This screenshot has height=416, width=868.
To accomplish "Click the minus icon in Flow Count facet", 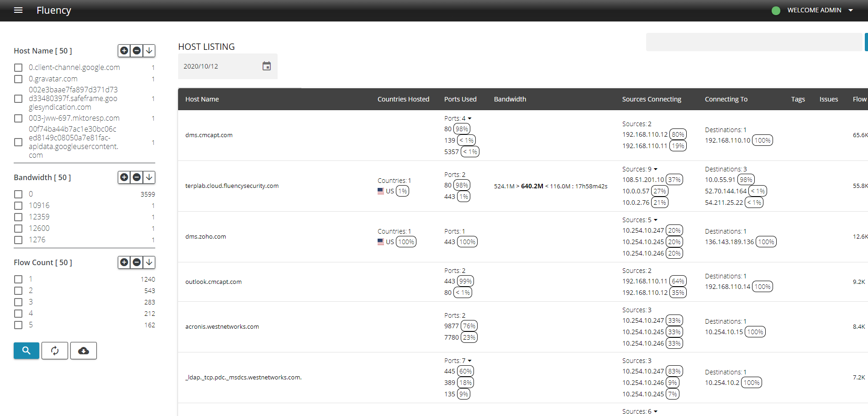I will (x=137, y=262).
